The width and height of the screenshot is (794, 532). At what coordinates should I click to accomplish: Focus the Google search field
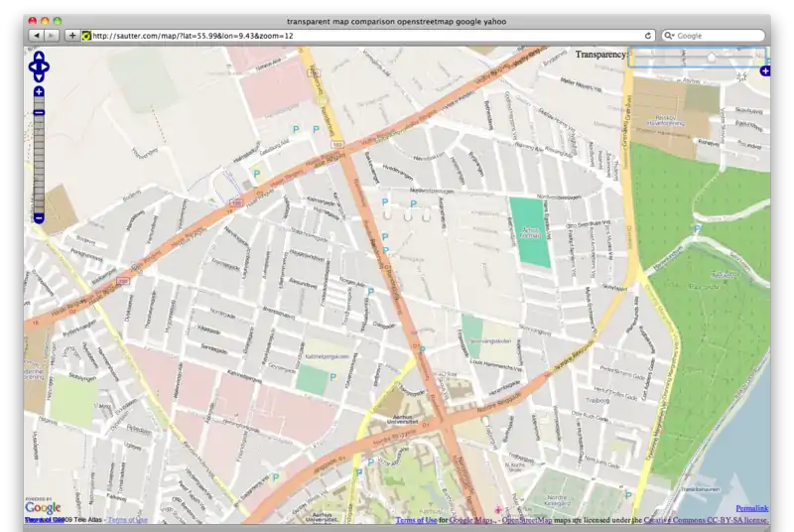(x=720, y=36)
